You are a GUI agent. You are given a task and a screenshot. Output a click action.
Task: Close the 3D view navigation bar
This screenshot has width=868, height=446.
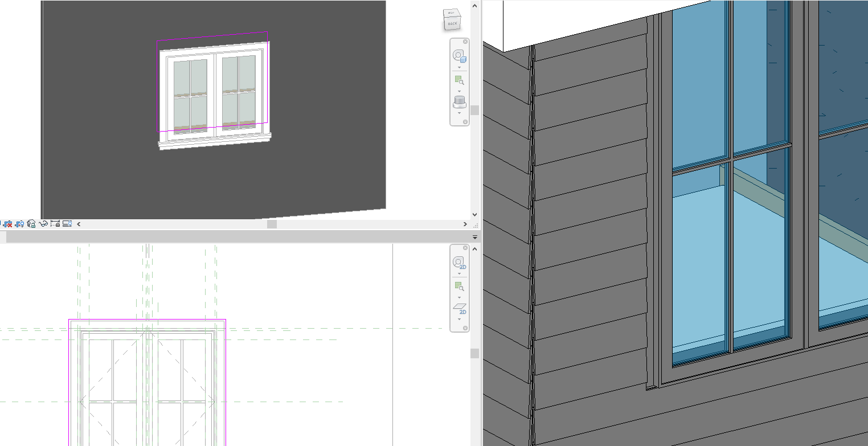(465, 42)
